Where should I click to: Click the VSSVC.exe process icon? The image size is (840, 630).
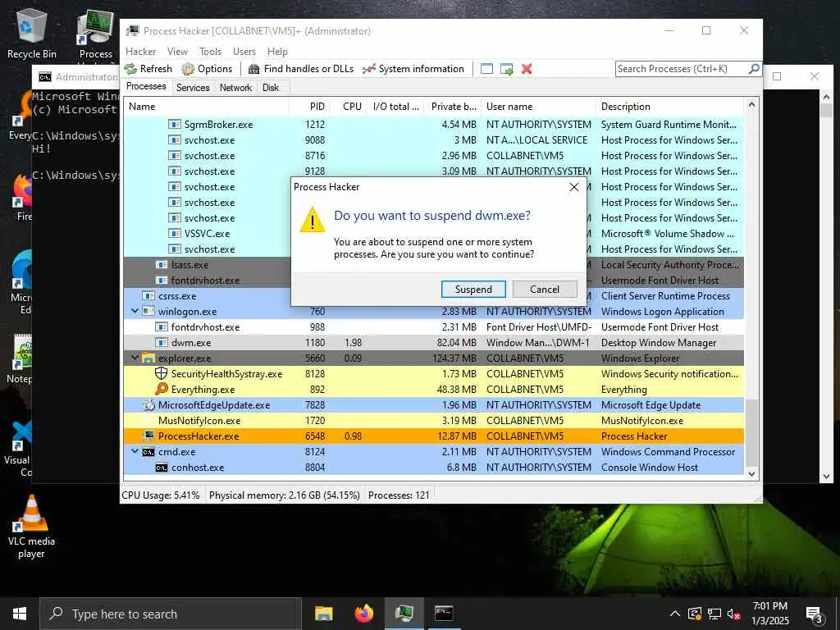click(174, 234)
